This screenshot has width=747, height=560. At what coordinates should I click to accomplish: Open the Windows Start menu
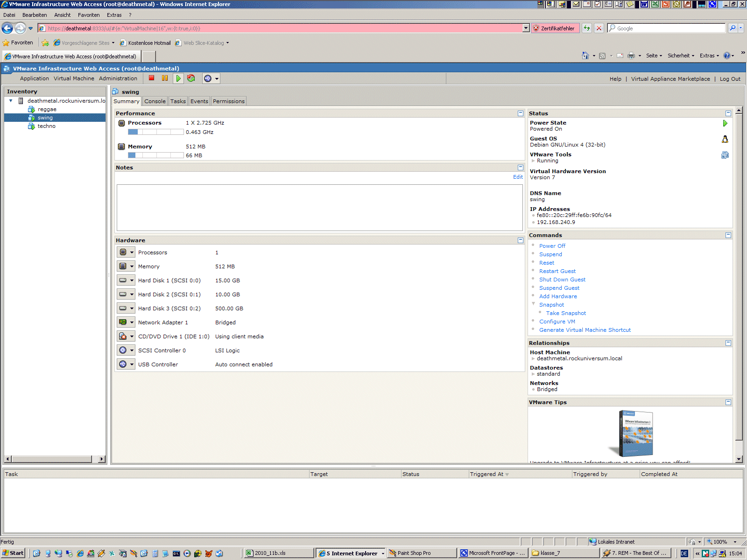coord(13,553)
